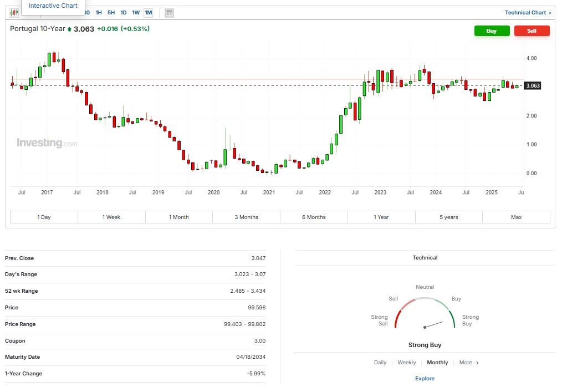Click the 3.063 current price marker
562x392 pixels.
coord(532,86)
